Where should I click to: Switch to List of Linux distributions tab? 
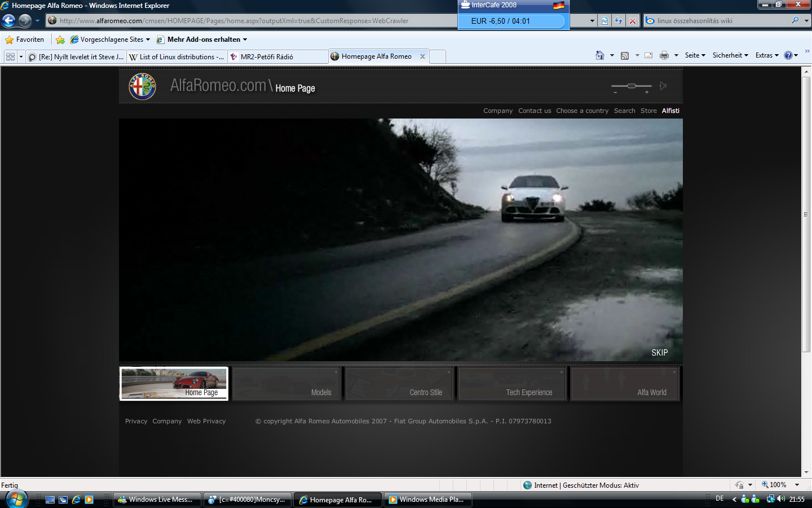(x=177, y=57)
